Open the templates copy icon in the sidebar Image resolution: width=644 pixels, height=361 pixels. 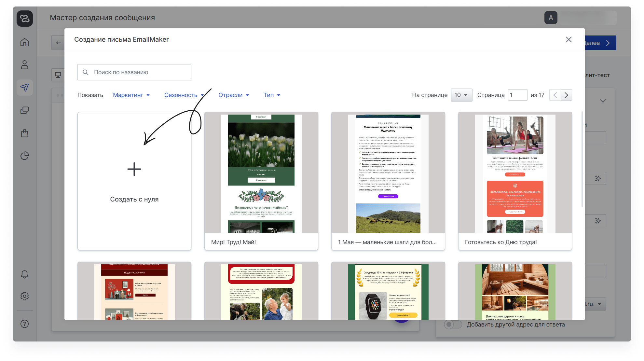25,110
